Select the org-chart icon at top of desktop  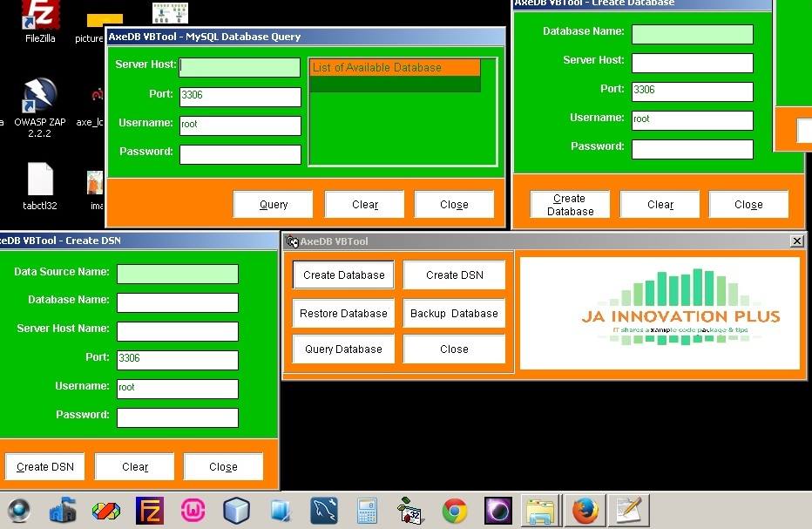pos(170,13)
